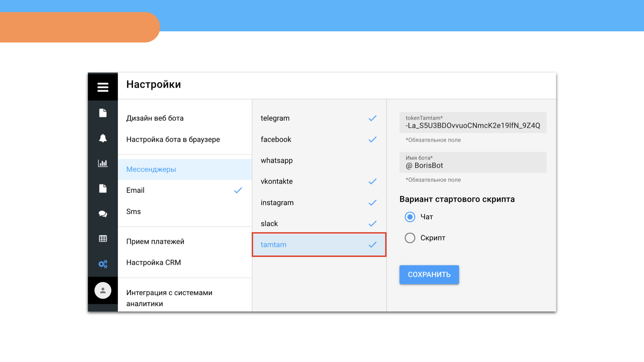
Task: Select the Чат radio button
Action: click(x=410, y=217)
